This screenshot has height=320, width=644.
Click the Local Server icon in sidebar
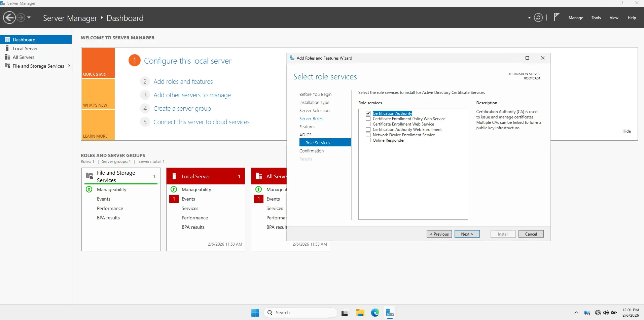(x=7, y=48)
